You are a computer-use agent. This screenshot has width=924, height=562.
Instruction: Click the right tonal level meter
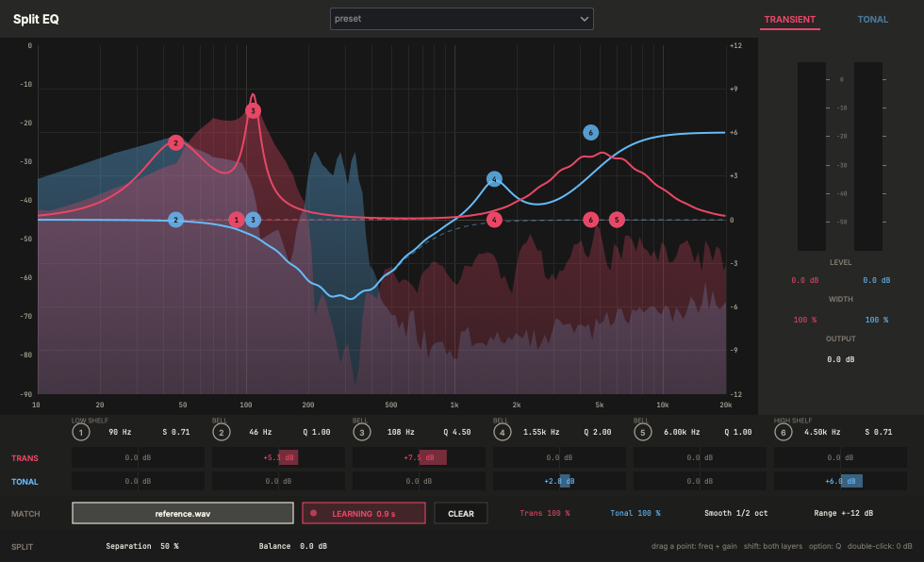coord(868,157)
